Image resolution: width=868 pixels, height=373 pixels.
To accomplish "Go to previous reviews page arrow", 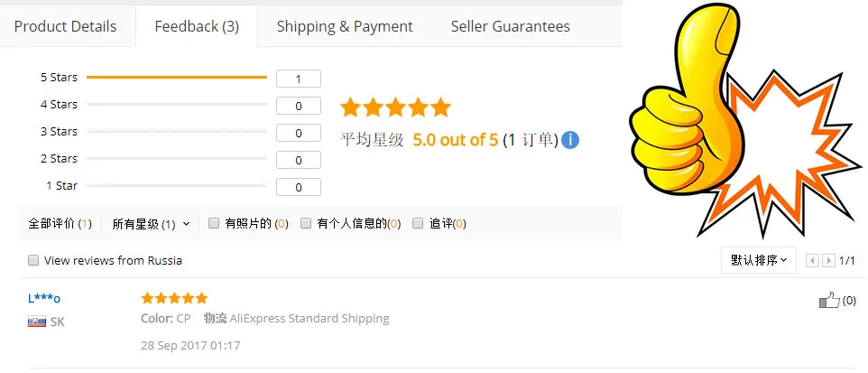I will coord(812,261).
